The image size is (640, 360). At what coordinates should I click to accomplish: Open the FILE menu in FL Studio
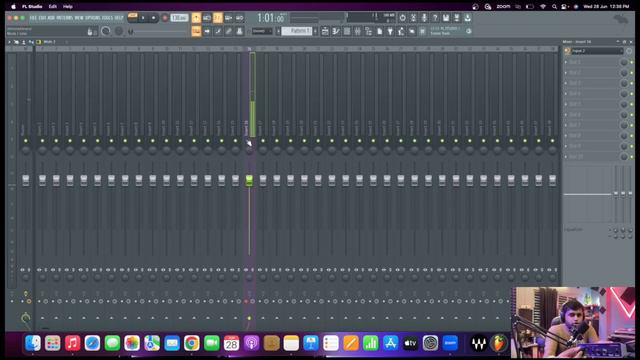pyautogui.click(x=32, y=18)
